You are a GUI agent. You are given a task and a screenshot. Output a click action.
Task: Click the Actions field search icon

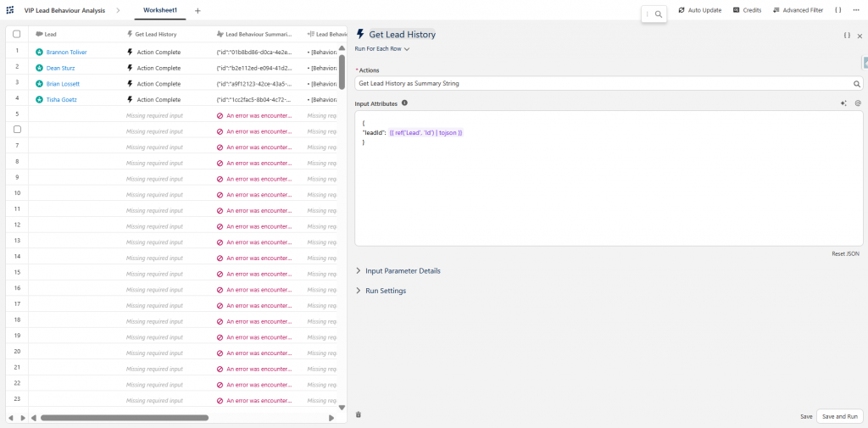856,84
